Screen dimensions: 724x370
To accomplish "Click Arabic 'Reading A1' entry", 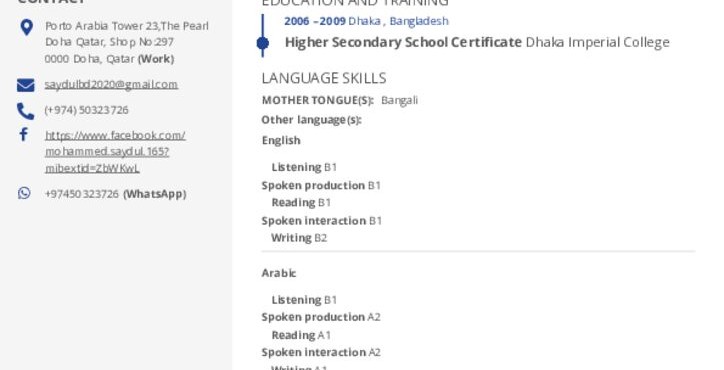I will (x=301, y=335).
